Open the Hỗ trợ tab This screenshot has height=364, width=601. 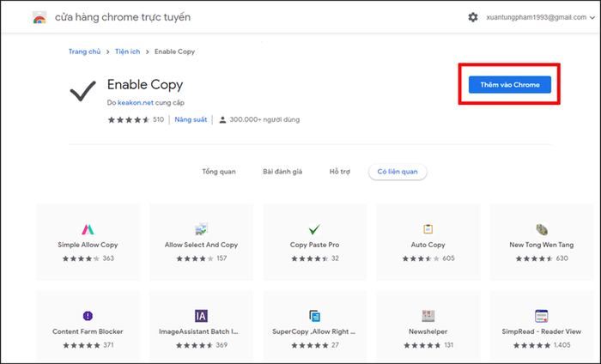(x=340, y=172)
